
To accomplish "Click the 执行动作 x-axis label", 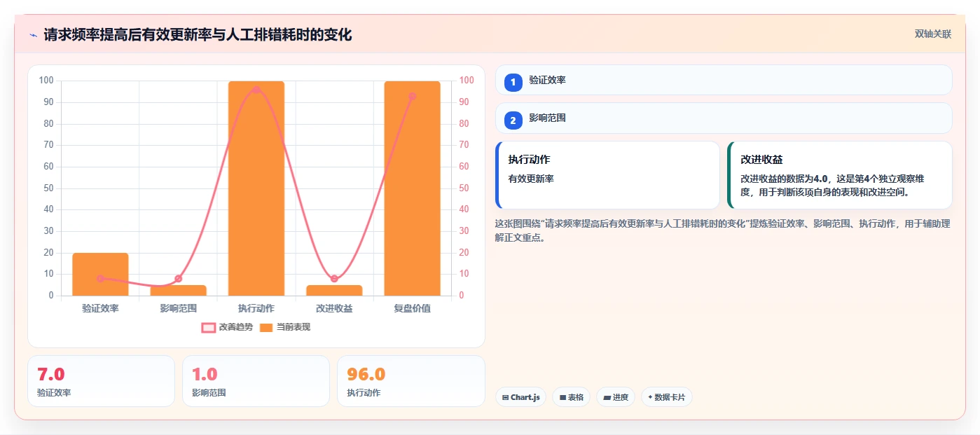I will point(256,308).
